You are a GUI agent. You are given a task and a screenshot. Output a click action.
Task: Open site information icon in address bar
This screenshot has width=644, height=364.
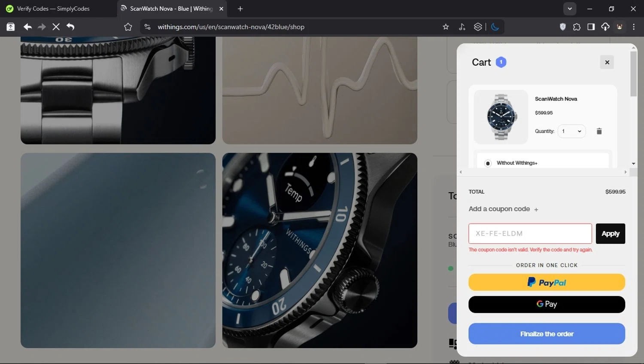coord(147,27)
